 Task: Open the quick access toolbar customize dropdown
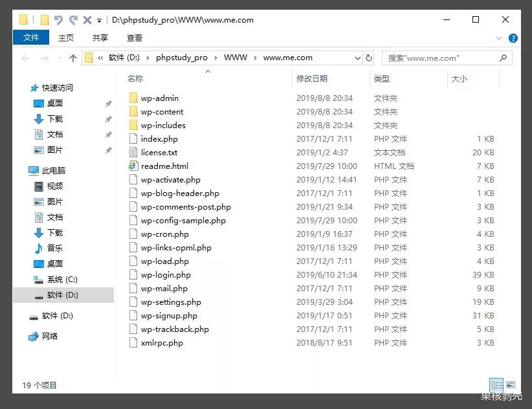tap(99, 21)
